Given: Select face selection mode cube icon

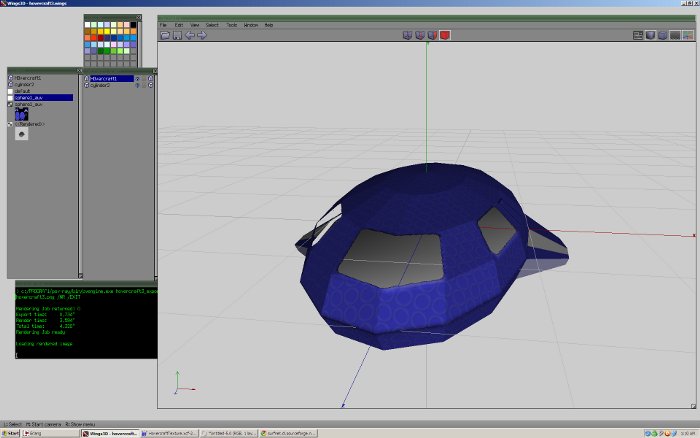Looking at the screenshot, I should pyautogui.click(x=432, y=35).
